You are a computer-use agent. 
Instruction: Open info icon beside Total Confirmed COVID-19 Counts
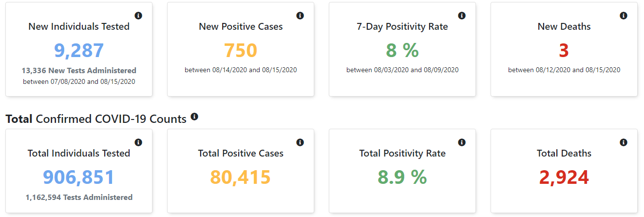(194, 117)
